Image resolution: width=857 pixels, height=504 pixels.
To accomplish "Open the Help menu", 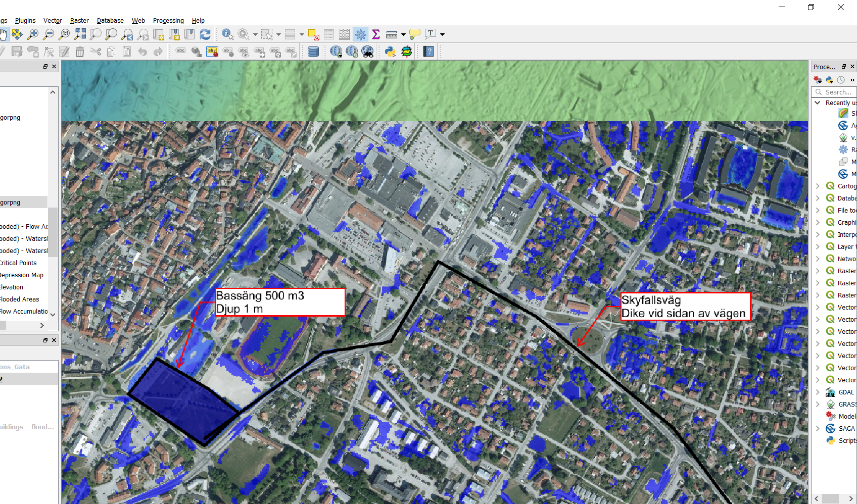I will coord(198,21).
